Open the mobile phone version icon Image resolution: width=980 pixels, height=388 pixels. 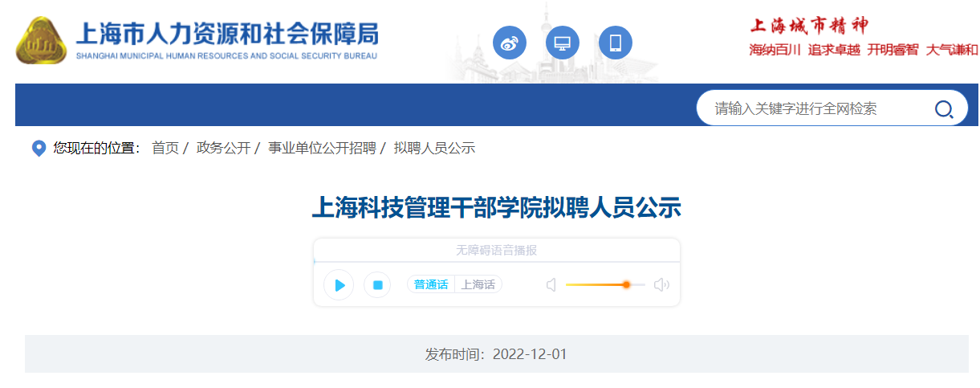coord(616,43)
